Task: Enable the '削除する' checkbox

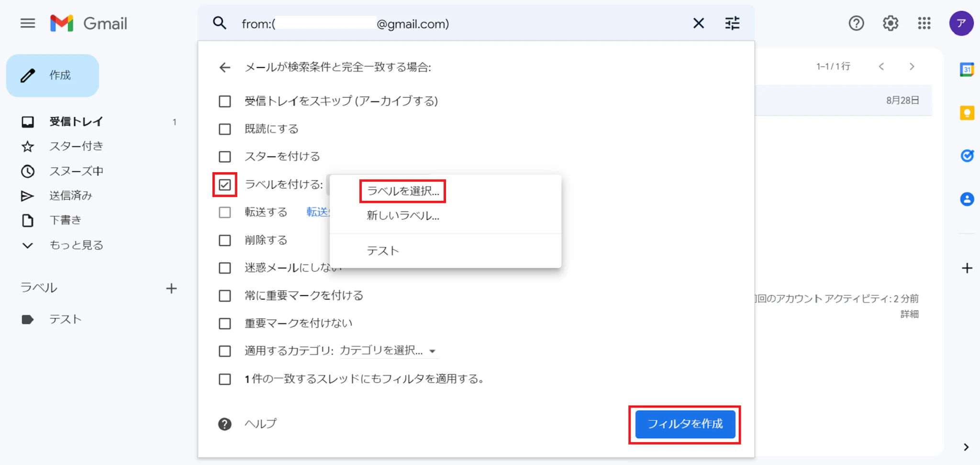Action: click(224, 240)
